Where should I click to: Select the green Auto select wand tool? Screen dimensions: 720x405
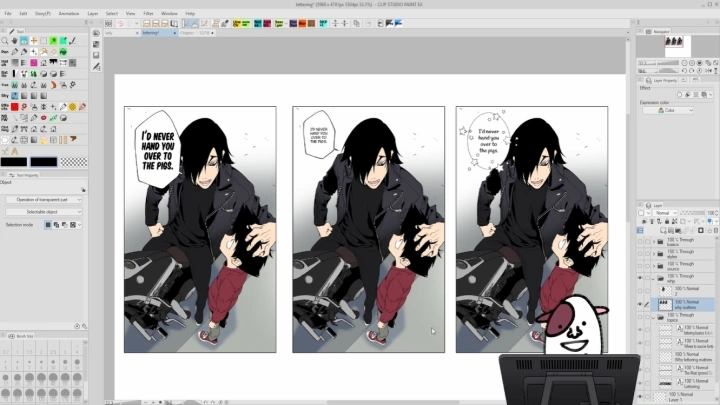coord(53,40)
